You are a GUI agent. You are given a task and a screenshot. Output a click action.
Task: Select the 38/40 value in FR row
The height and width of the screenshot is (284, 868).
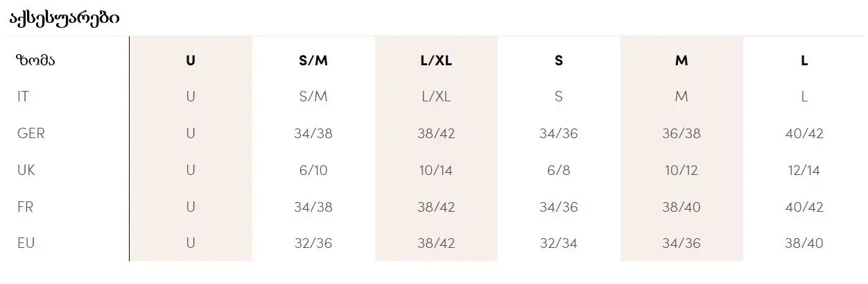[682, 207]
